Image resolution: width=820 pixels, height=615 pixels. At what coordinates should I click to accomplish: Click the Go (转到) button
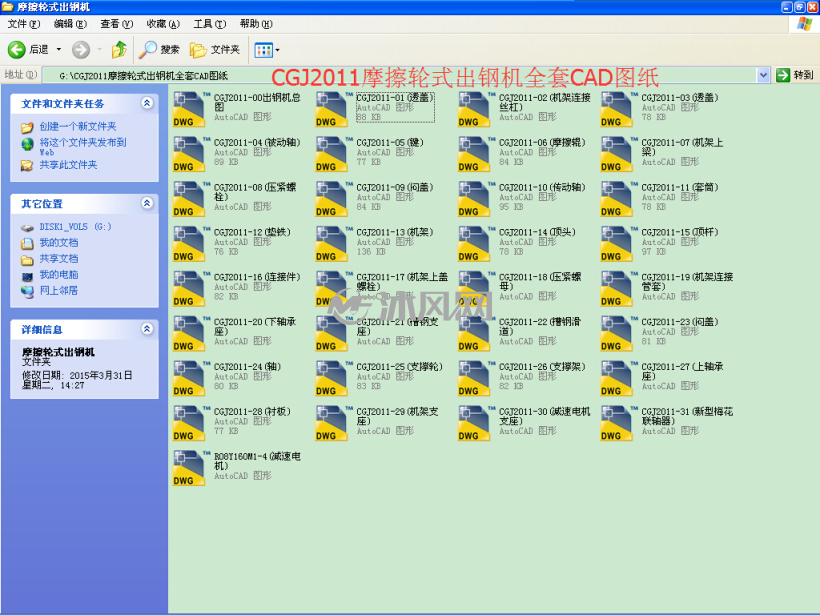coord(795,75)
